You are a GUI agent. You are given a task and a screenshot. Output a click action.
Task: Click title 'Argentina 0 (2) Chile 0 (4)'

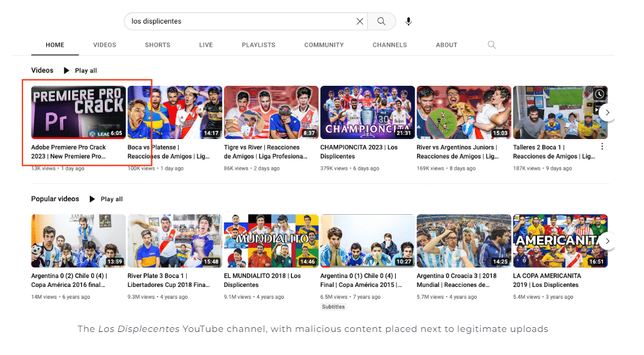[69, 280]
